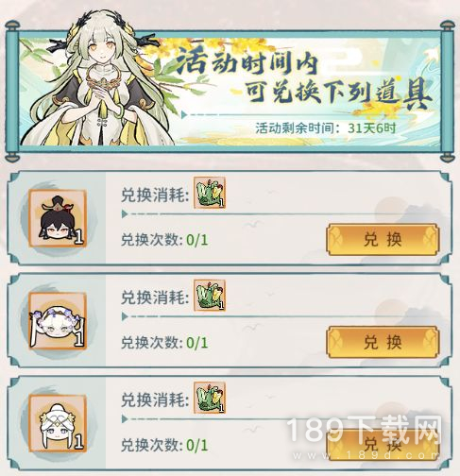Tap the purple-flower white-haired head reward icon
Viewport: 460px width, 476px height.
[58, 321]
